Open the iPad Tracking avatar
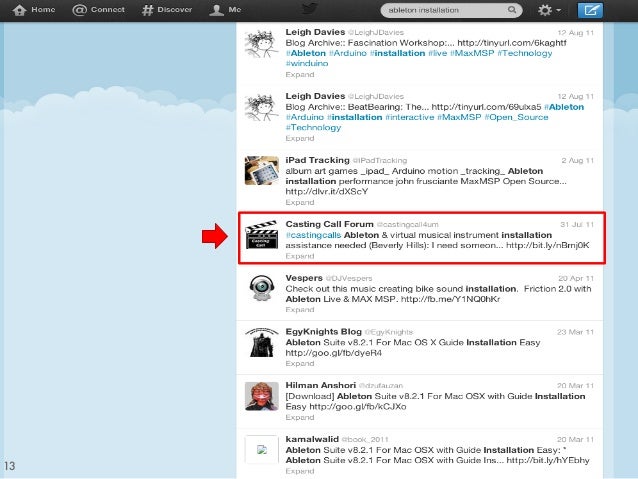 point(262,171)
